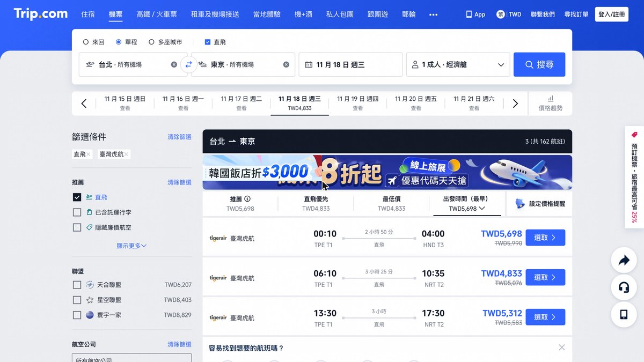Image resolution: width=644 pixels, height=362 pixels.
Task: Click the tigerair logo of 06:10 flight
Action: coord(218,278)
